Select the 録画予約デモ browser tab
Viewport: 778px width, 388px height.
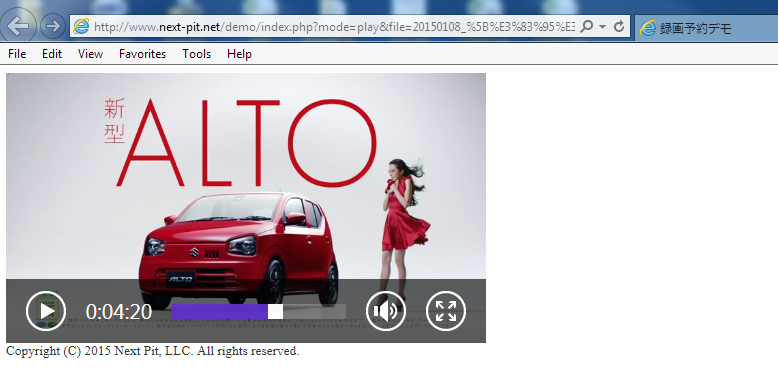click(x=706, y=28)
